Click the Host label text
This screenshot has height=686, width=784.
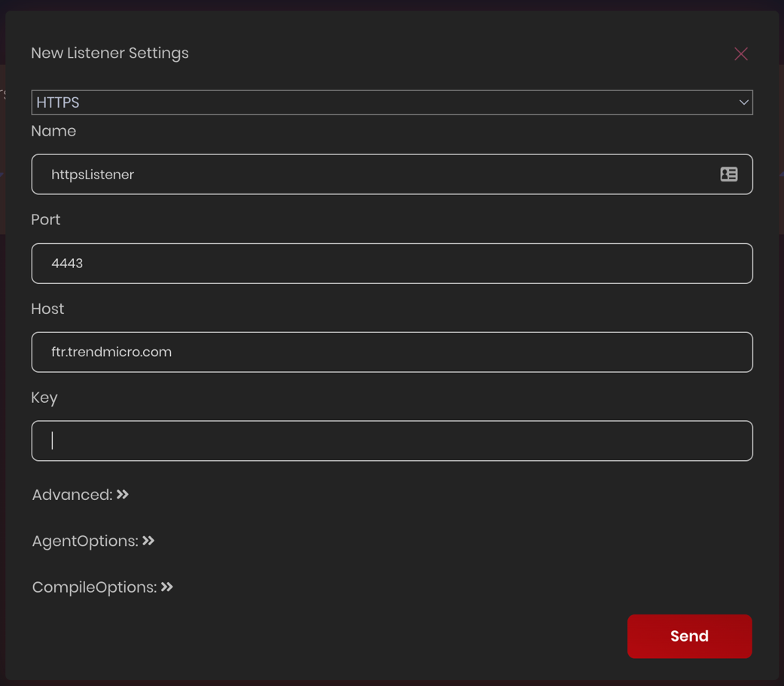47,309
